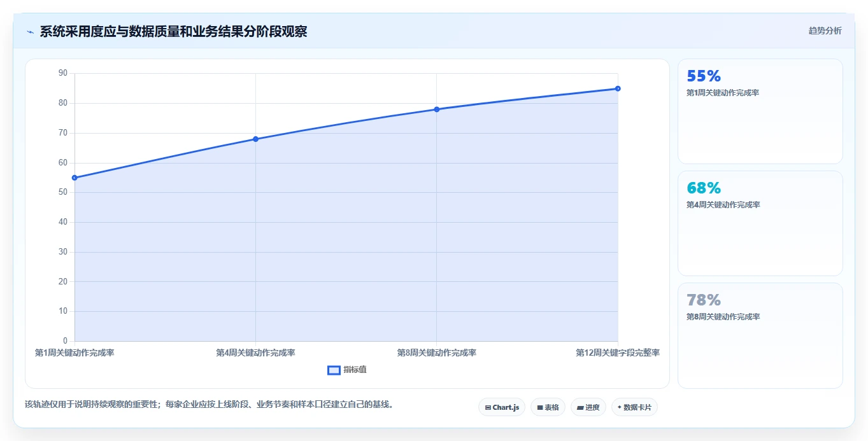Click the lightning icon beside the title
The width and height of the screenshot is (868, 441).
(30, 32)
